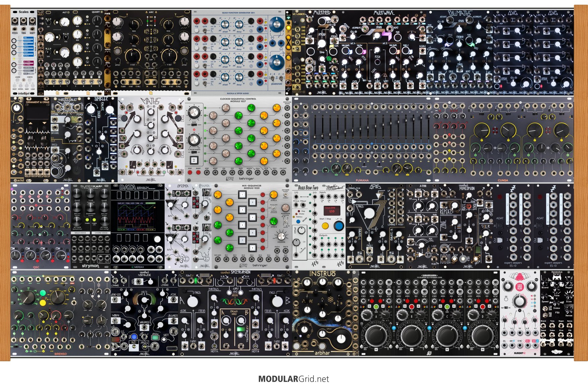This screenshot has height=386, width=588.
Task: Click the Desmodus Versio module
Action: tap(557, 313)
